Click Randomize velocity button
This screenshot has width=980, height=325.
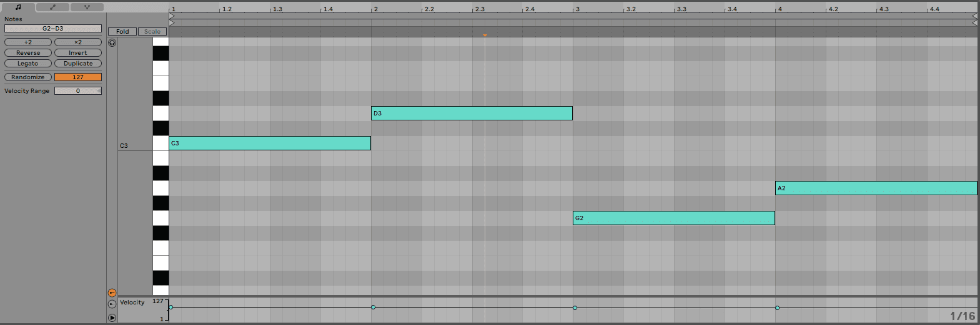pyautogui.click(x=28, y=77)
